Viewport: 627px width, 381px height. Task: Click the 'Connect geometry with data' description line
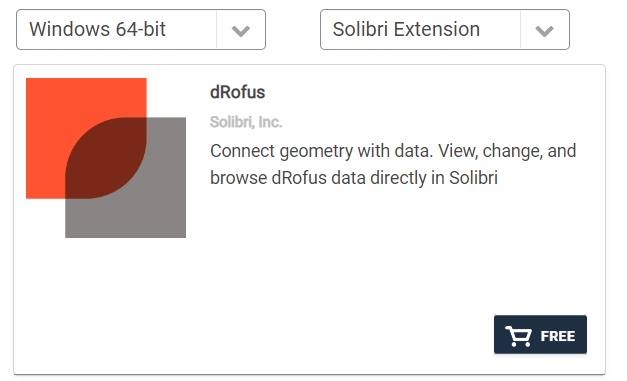[393, 151]
